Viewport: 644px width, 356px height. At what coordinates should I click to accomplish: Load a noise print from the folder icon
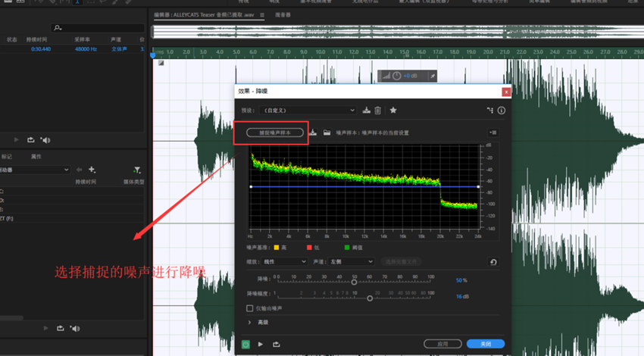pos(327,133)
